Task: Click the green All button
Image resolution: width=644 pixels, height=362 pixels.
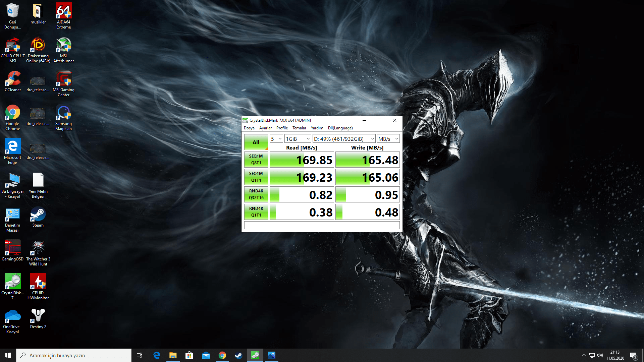Action: 256,142
